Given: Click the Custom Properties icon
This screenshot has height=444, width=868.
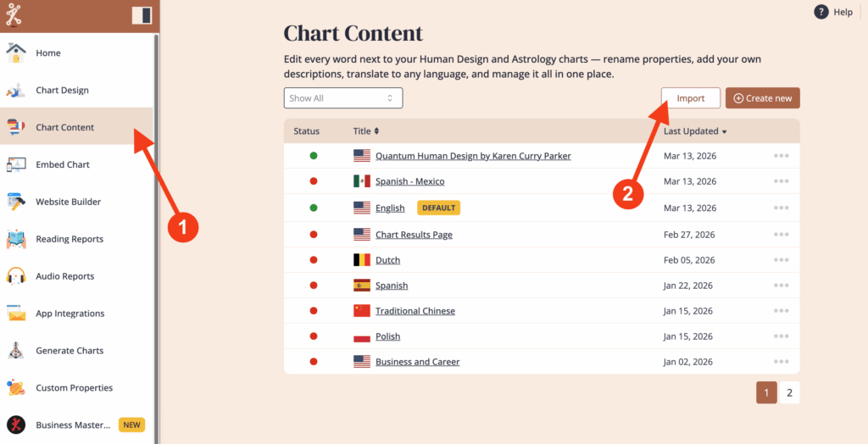Looking at the screenshot, I should 16,388.
